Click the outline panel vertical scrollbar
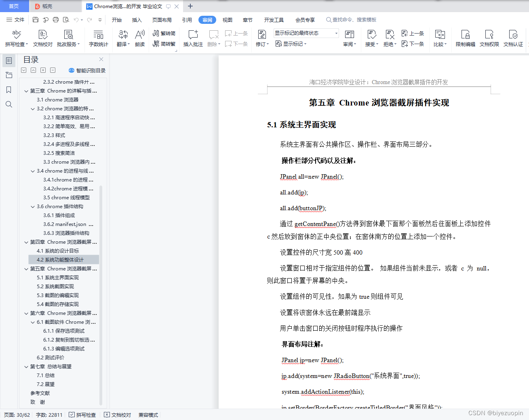Viewport: 529px width, 420px height. click(x=101, y=295)
